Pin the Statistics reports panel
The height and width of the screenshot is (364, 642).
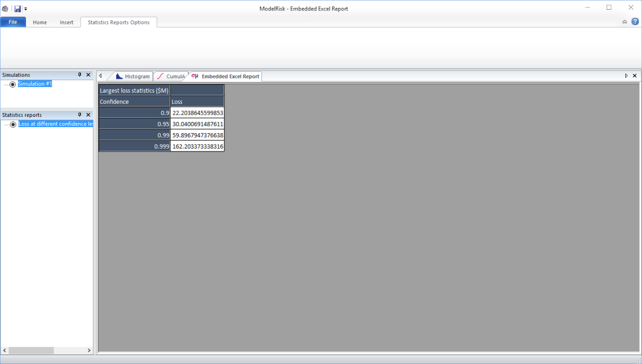(79, 115)
